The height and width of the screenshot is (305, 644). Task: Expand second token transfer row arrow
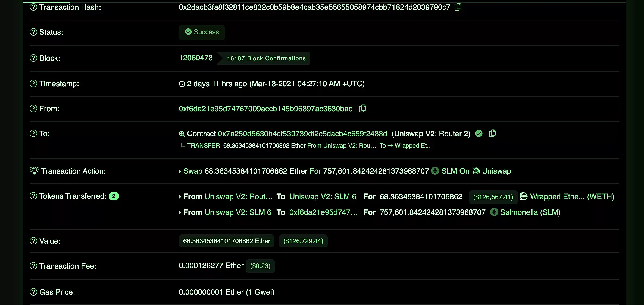pos(180,212)
